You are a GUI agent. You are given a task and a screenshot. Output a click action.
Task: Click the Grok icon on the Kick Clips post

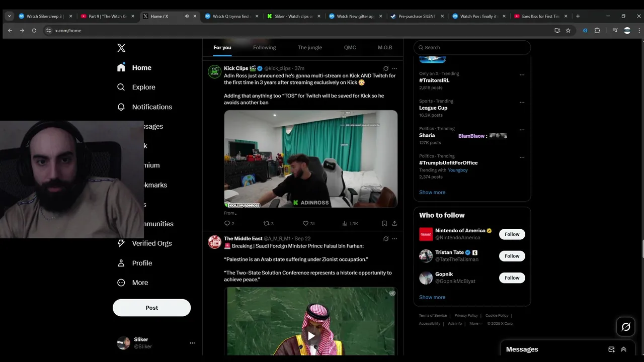[386, 68]
